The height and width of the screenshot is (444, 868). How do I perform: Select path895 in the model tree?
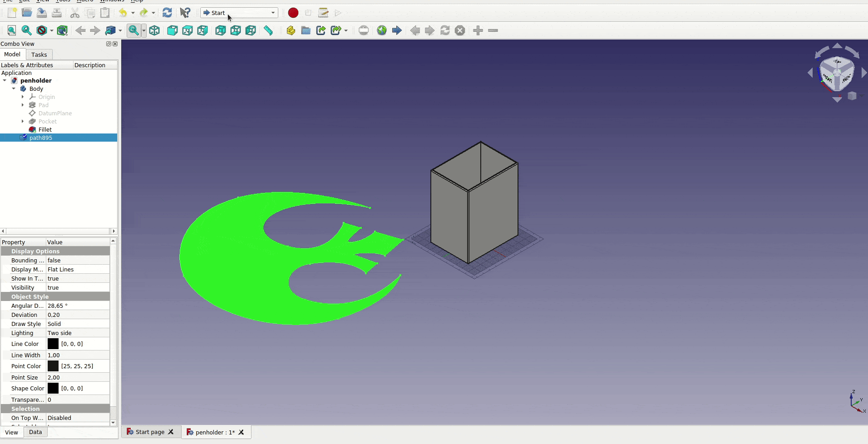40,138
